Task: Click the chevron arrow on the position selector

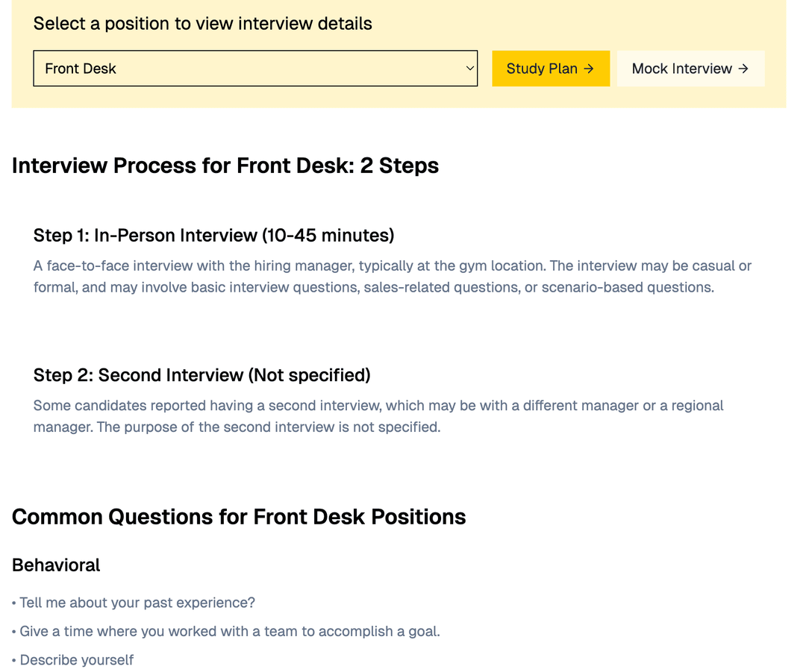Action: (469, 69)
